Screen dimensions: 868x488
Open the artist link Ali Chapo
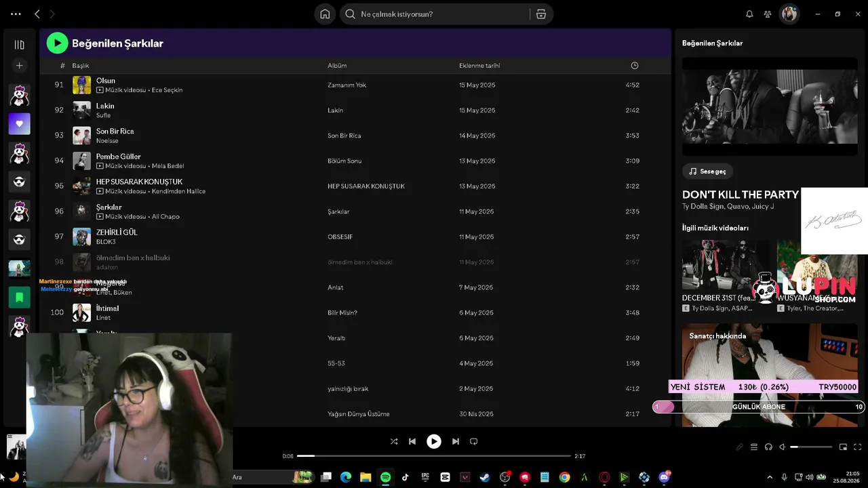165,217
